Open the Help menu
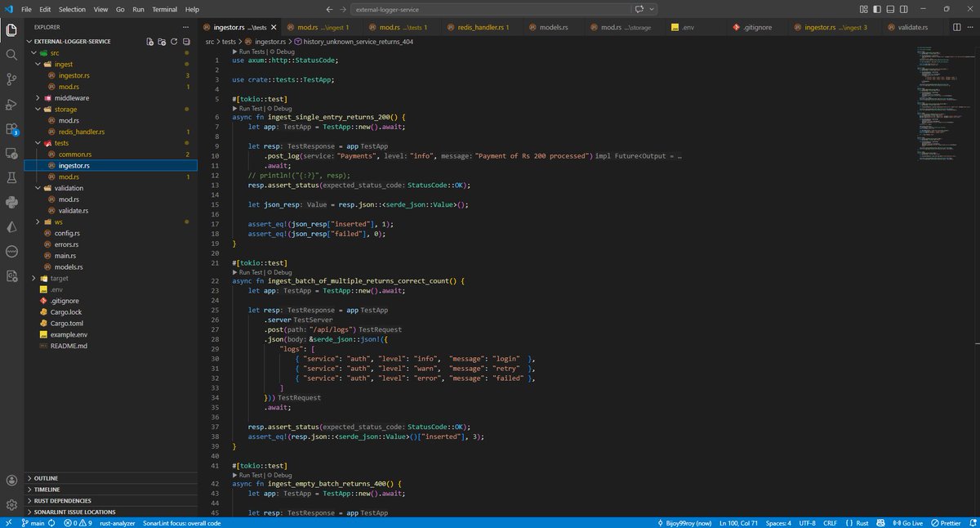Image resolution: width=980 pixels, height=528 pixels. click(192, 9)
